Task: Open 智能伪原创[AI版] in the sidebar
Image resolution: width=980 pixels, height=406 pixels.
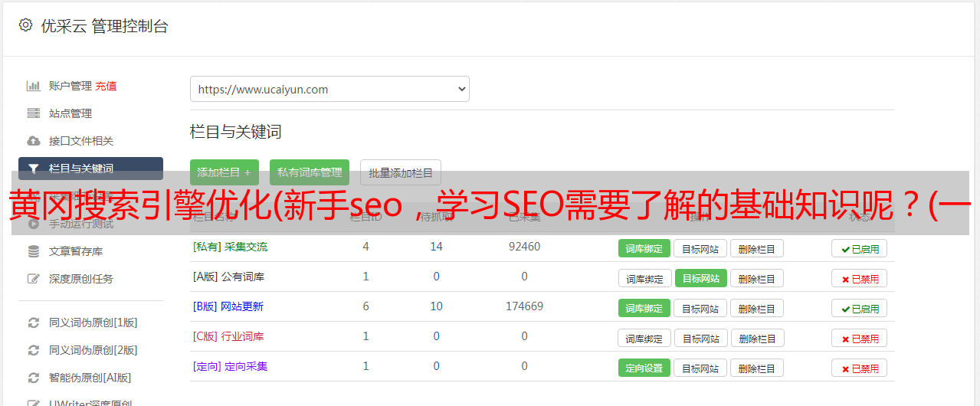Action: pos(90,378)
